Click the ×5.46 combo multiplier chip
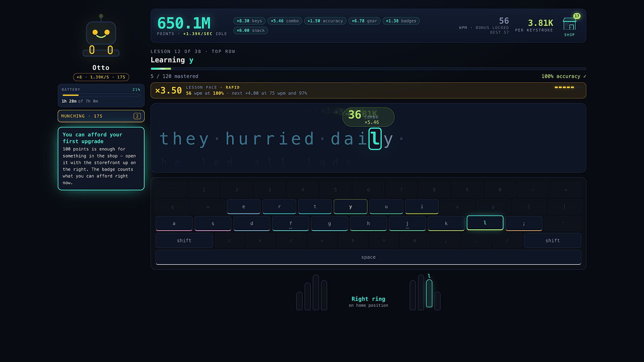Screen dimensions: 644x362 (285, 21)
